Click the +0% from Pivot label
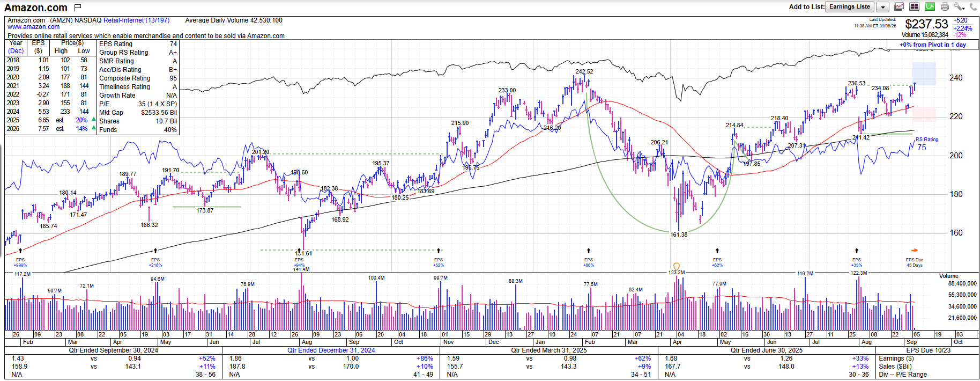980x381 pixels. coord(932,45)
